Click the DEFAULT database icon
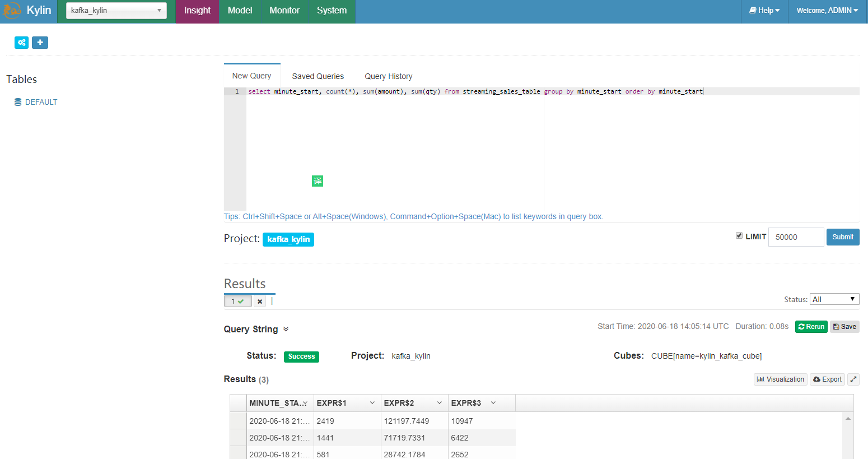 (18, 103)
